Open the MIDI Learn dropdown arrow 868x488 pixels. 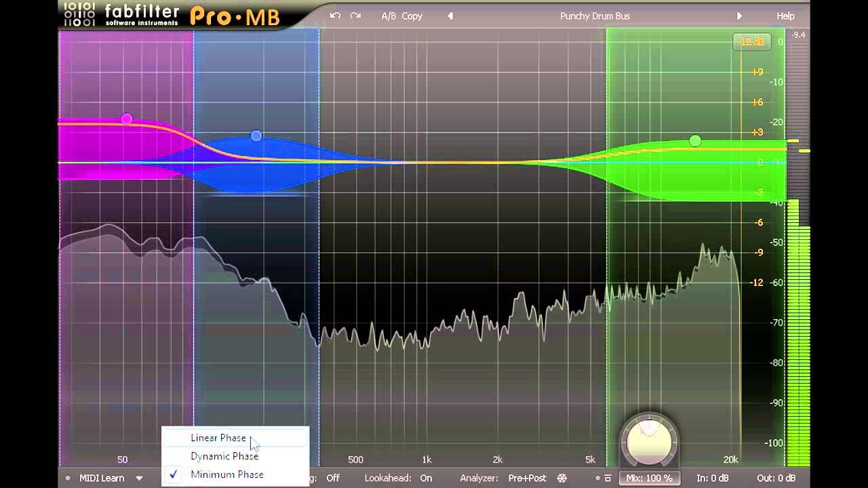pos(139,478)
